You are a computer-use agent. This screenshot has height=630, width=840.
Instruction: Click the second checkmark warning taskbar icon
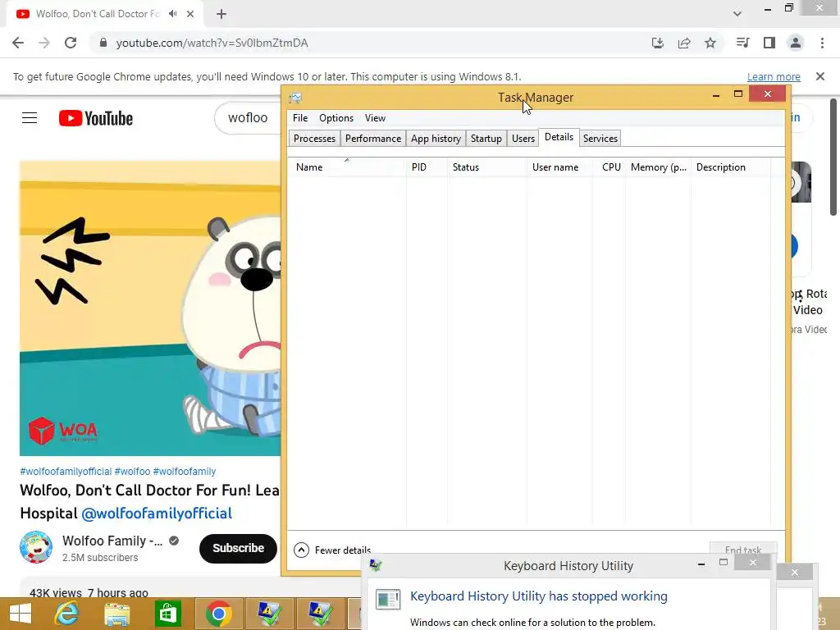(320, 614)
